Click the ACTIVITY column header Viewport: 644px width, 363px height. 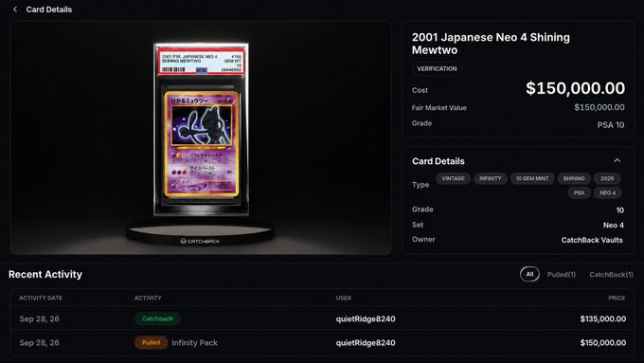[x=148, y=298]
